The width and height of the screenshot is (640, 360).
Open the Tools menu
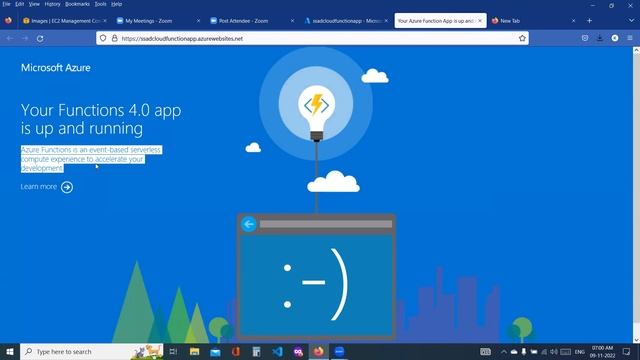[x=100, y=4]
